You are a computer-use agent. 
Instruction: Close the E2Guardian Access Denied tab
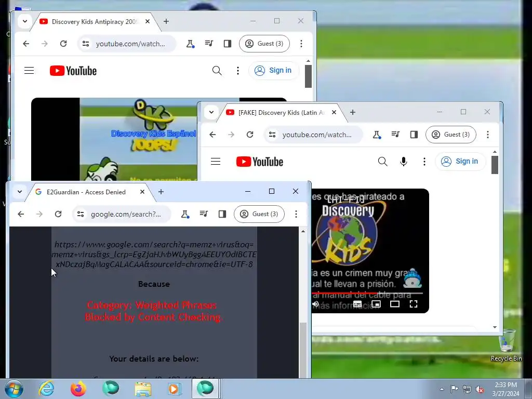[x=142, y=192]
